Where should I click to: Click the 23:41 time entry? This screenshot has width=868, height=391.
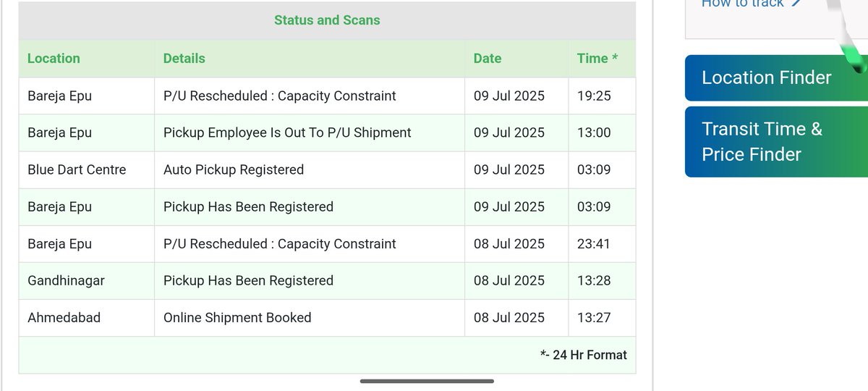(x=594, y=244)
